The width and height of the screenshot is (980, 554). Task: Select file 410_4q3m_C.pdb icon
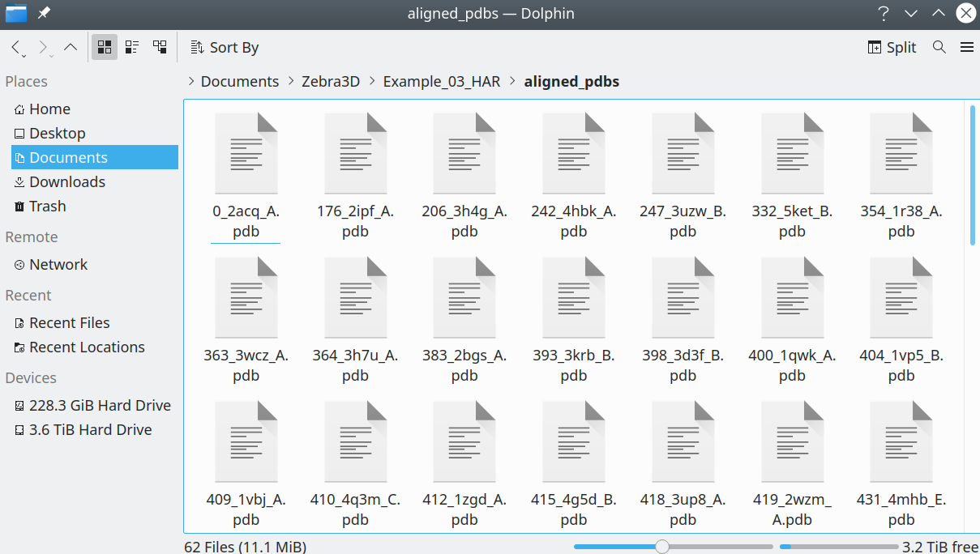[x=355, y=441]
